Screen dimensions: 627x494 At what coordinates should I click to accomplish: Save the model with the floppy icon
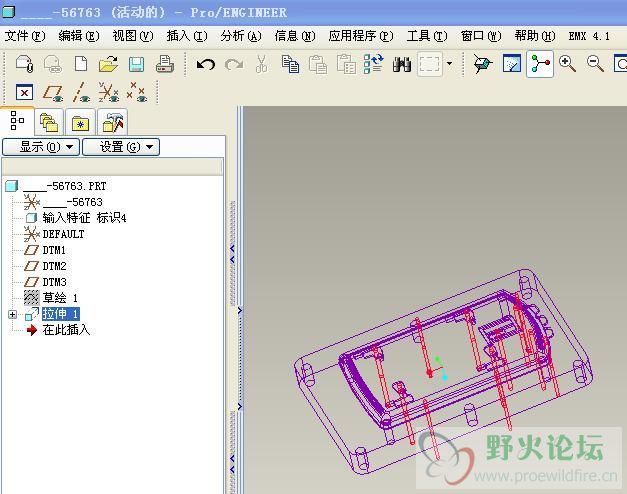point(136,64)
